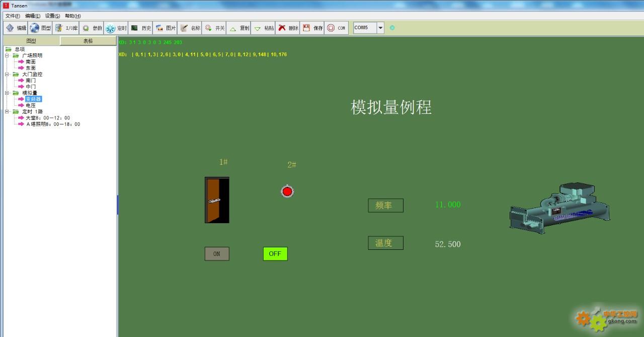This screenshot has height=337, width=644.
Task: Select the 东面 tree item
Action: coord(31,68)
